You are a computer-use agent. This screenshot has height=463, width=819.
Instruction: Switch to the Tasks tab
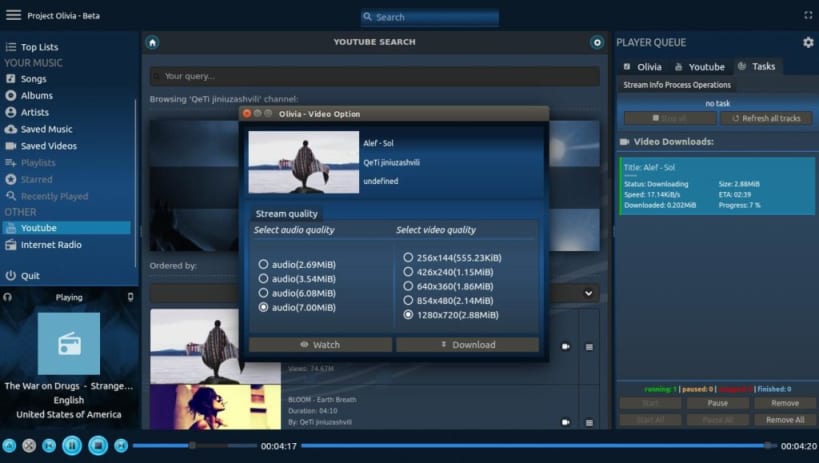(x=757, y=66)
